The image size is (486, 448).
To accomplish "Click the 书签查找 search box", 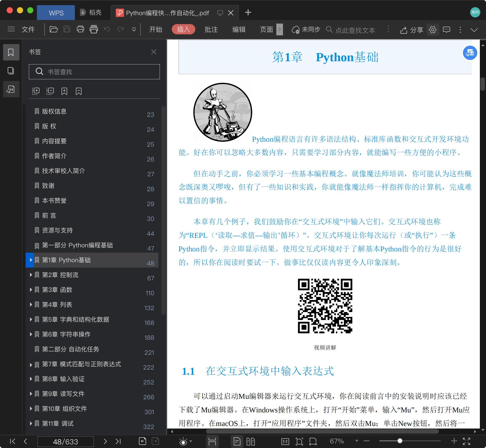I will (x=94, y=72).
